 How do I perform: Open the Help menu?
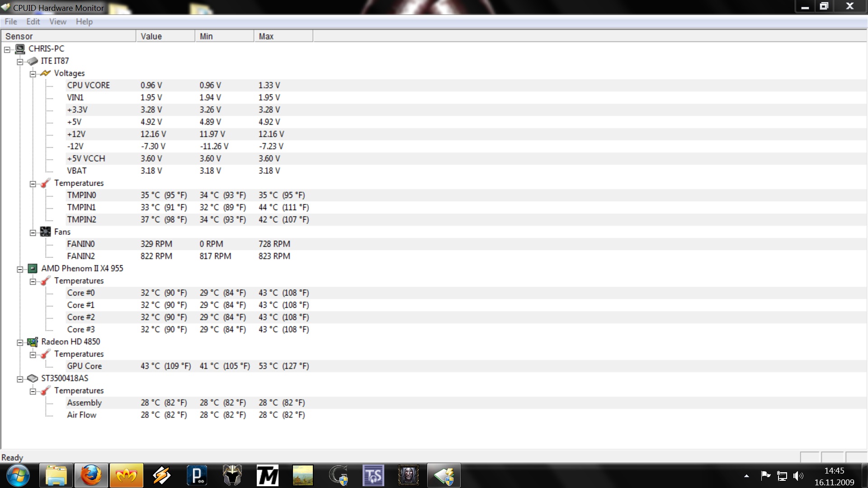tap(84, 22)
